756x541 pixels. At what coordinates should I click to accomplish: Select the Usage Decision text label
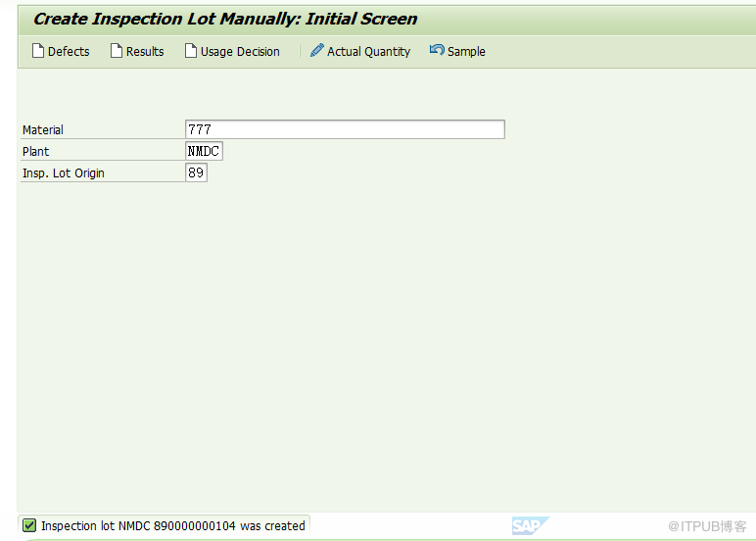[x=240, y=52]
